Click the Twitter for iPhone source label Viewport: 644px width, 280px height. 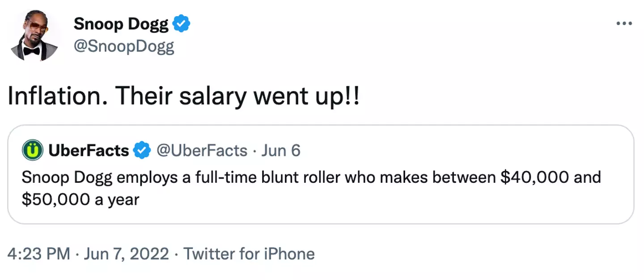pyautogui.click(x=249, y=254)
